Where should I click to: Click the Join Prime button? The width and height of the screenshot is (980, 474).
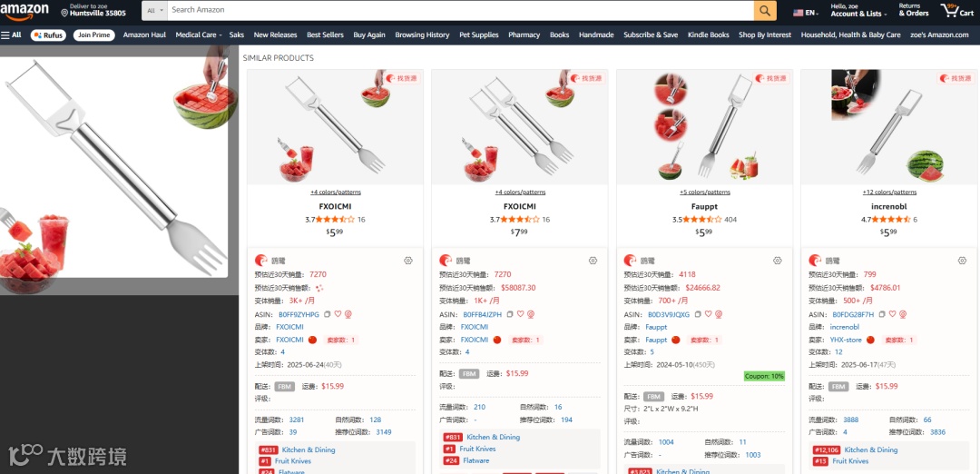[x=93, y=35]
